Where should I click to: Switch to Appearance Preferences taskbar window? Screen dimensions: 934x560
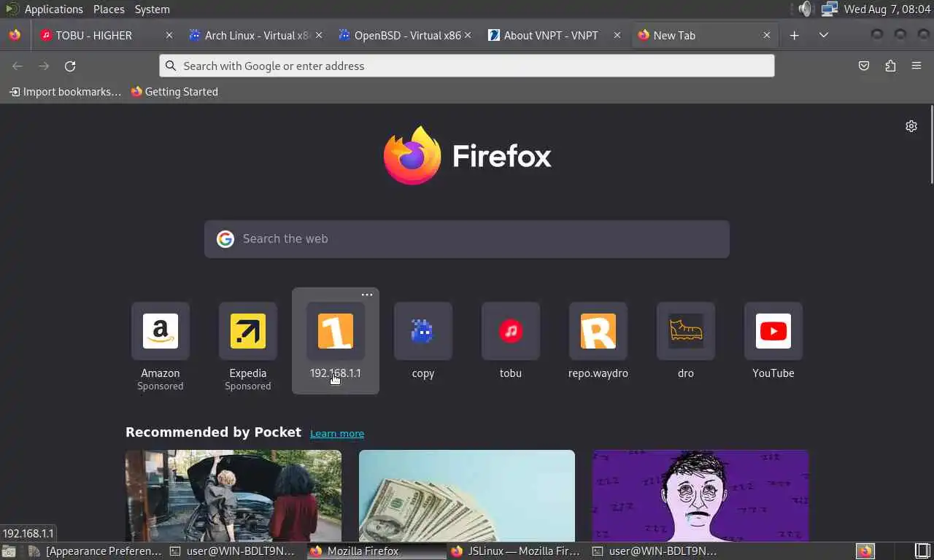95,551
